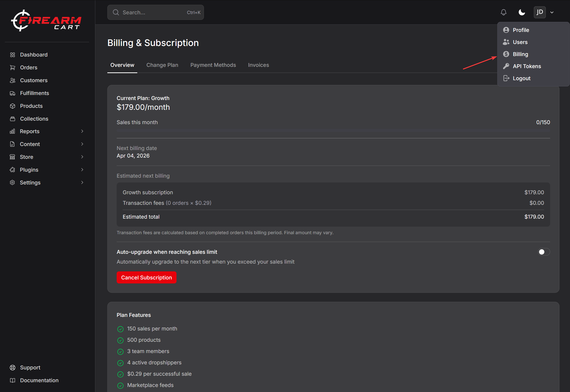Click the Estimated total row label
Viewport: 570px width, 392px height.
(141, 217)
